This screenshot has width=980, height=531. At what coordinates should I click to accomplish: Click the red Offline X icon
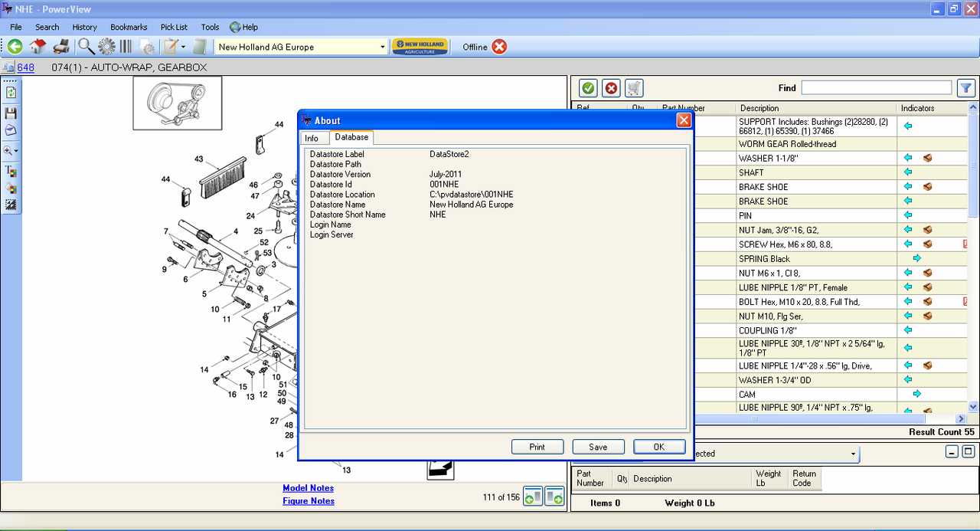click(499, 47)
